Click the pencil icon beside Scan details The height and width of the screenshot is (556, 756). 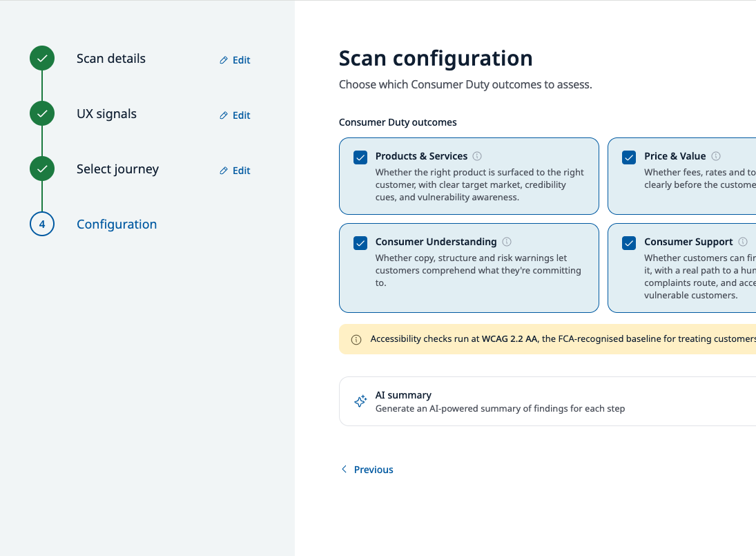(x=224, y=60)
